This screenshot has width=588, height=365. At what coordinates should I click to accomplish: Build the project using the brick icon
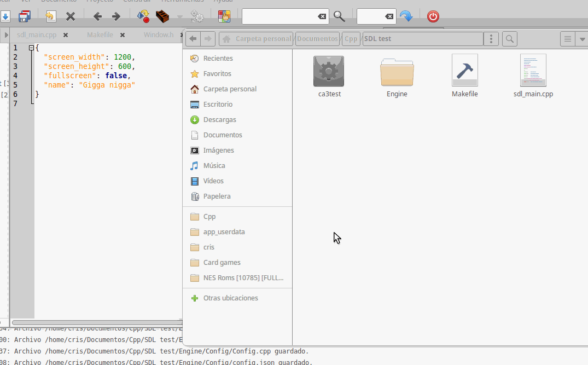pos(162,16)
